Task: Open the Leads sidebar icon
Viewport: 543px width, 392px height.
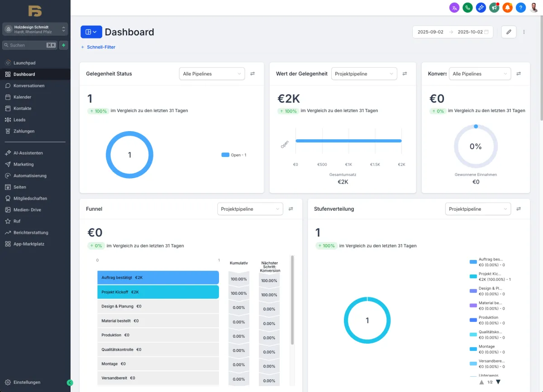Action: (8, 120)
